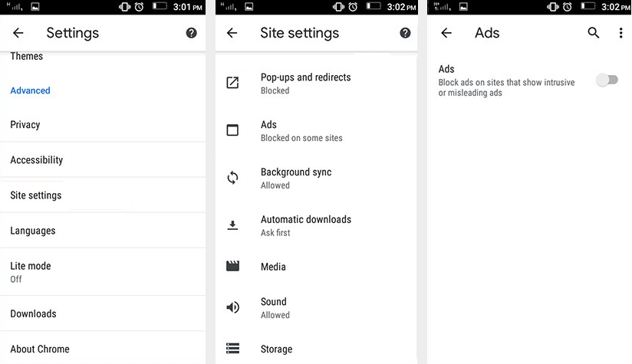This screenshot has width=632, height=364.
Task: Tap search magnifier on Ads screen
Action: click(593, 33)
